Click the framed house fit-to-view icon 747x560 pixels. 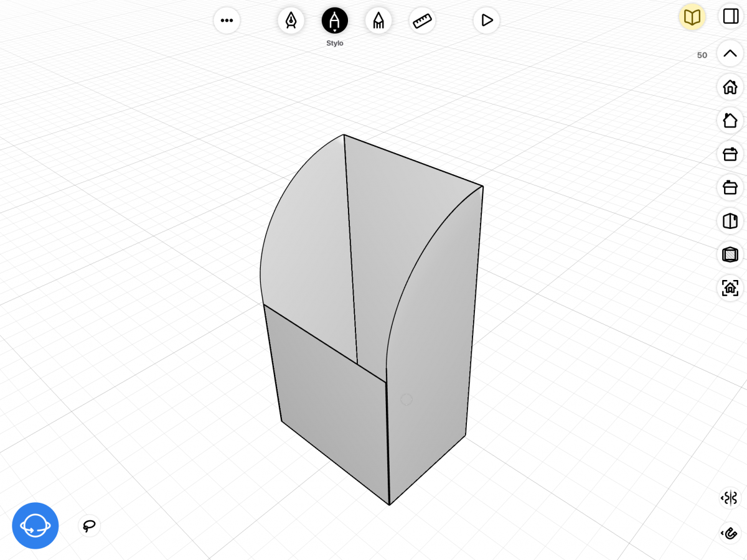coord(730,287)
